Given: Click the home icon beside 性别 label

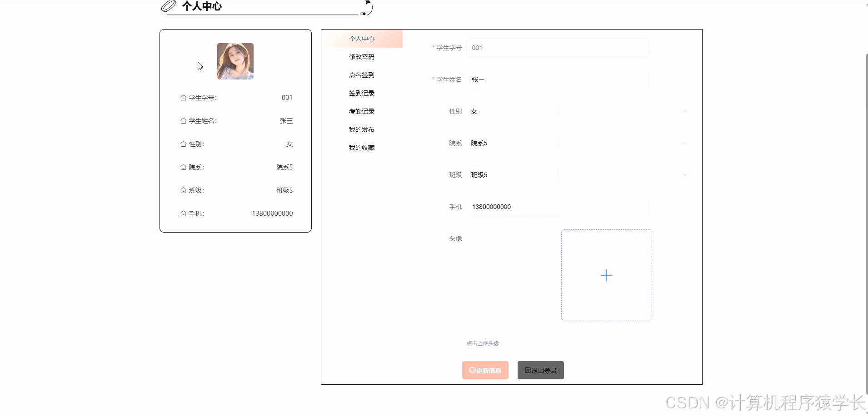Looking at the screenshot, I should (183, 144).
